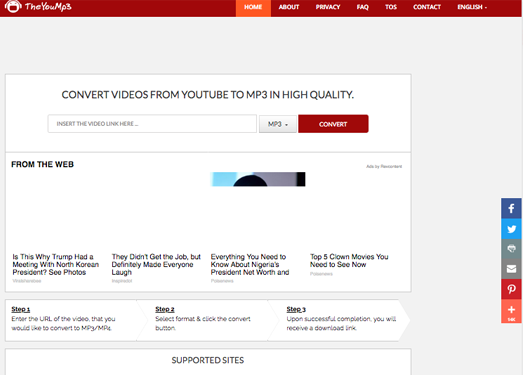Screen dimensions: 523x375
Task: Share page via Twitter icon
Action: (511, 229)
